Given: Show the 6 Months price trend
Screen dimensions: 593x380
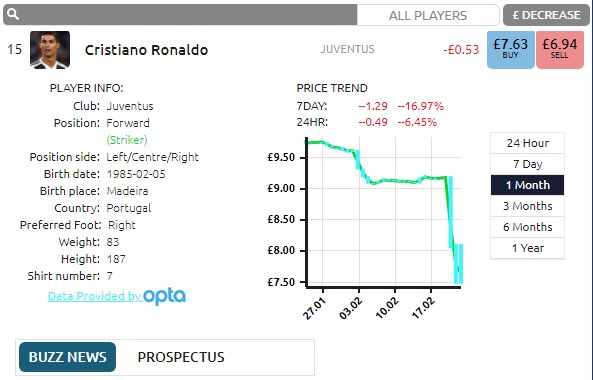Looking at the screenshot, I should pos(528,227).
